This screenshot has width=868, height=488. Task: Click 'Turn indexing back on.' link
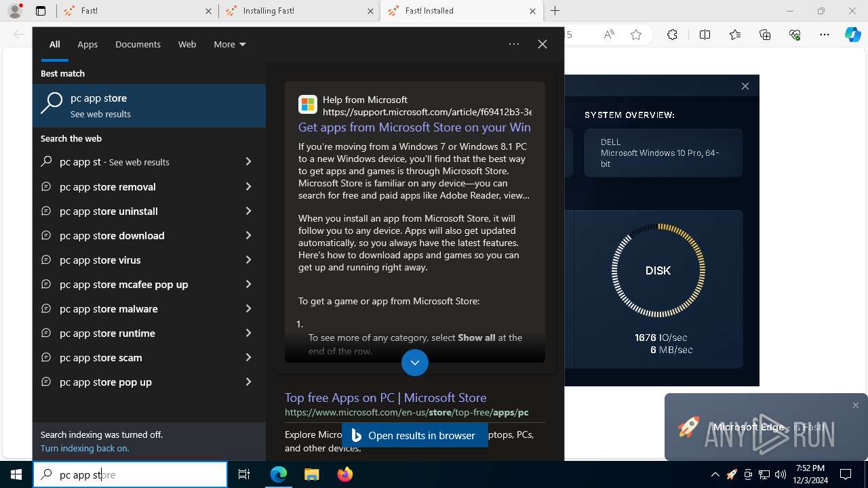point(85,448)
